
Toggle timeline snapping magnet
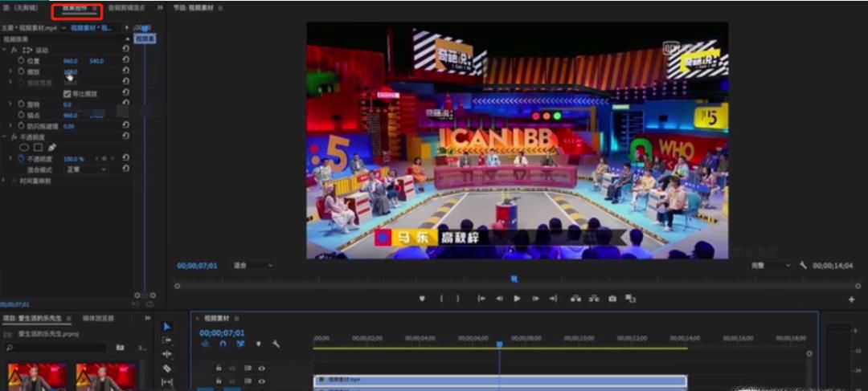click(223, 344)
